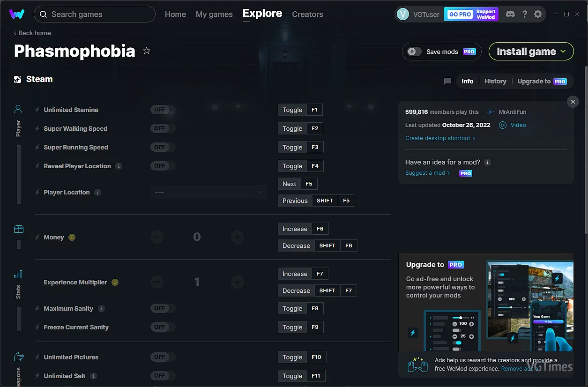This screenshot has width=588, height=387.
Task: Open the Creators tab
Action: 307,14
